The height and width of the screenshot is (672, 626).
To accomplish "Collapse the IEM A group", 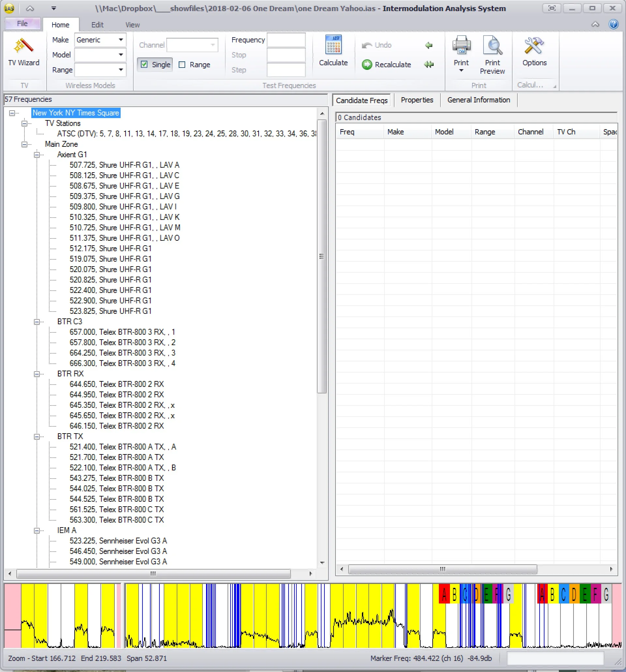I will (x=37, y=530).
